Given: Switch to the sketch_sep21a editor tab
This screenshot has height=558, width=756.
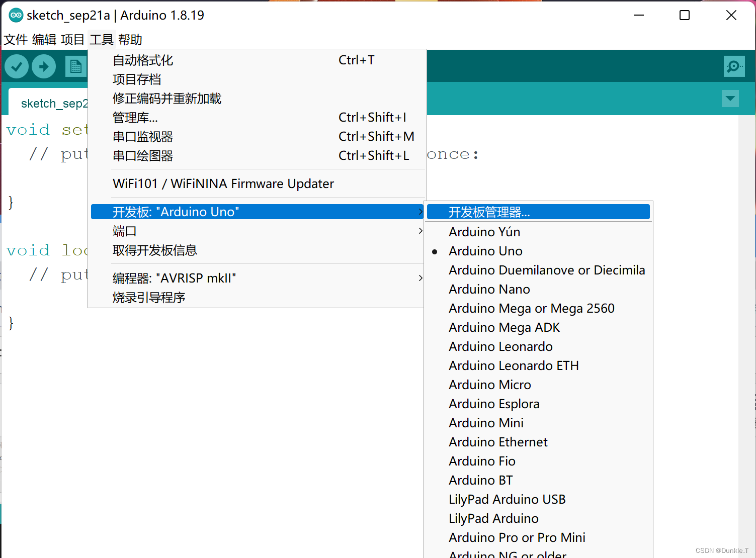Looking at the screenshot, I should pyautogui.click(x=49, y=103).
